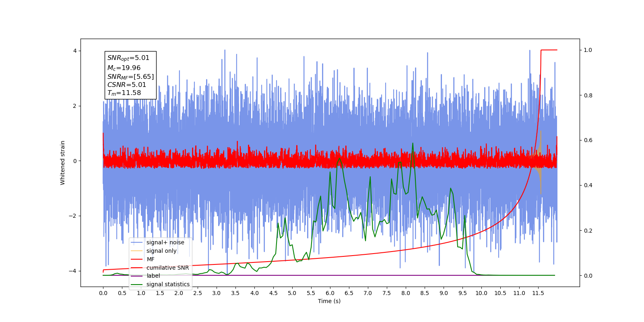The width and height of the screenshot is (644, 322).
Task: Click the flat cumulative SNR plateau at 1.0
Action: pyautogui.click(x=549, y=50)
